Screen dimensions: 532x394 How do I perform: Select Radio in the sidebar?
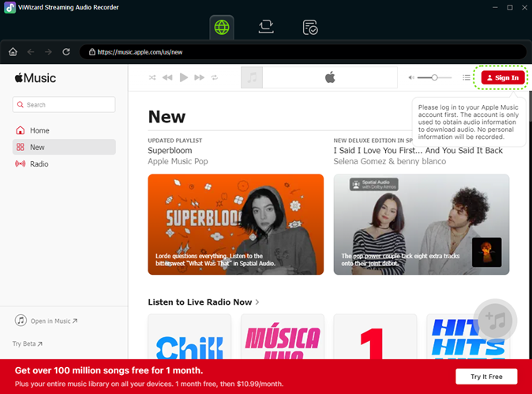click(64, 164)
